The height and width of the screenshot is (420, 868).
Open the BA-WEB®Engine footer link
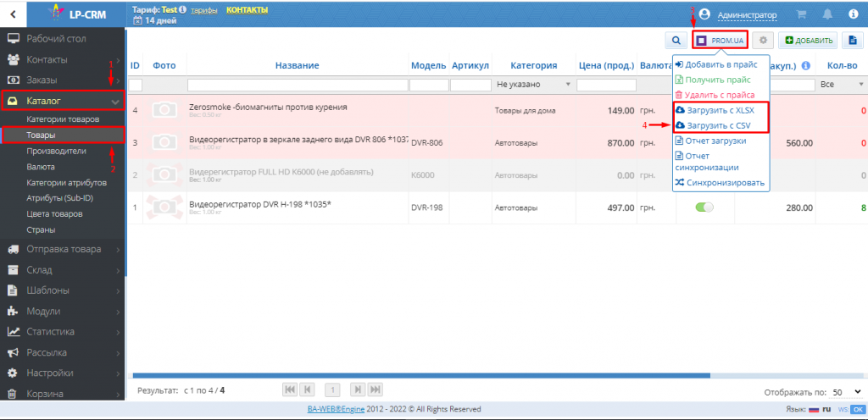tap(336, 409)
